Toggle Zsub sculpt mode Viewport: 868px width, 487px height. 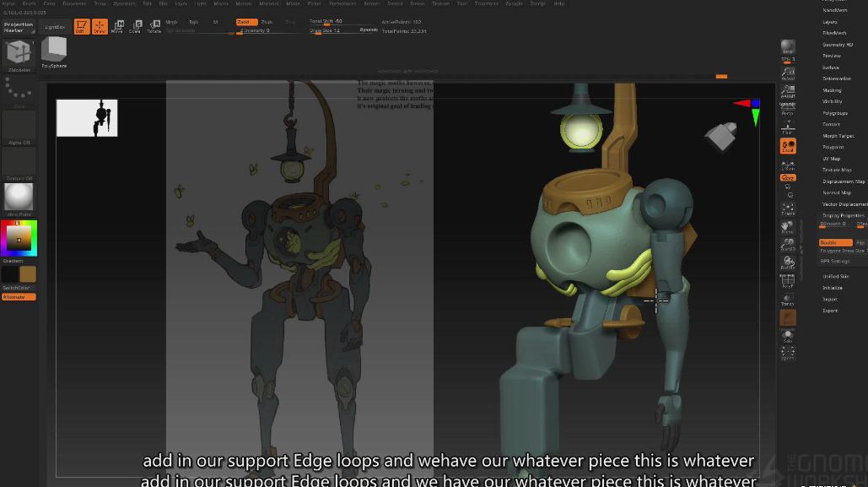pyautogui.click(x=267, y=22)
